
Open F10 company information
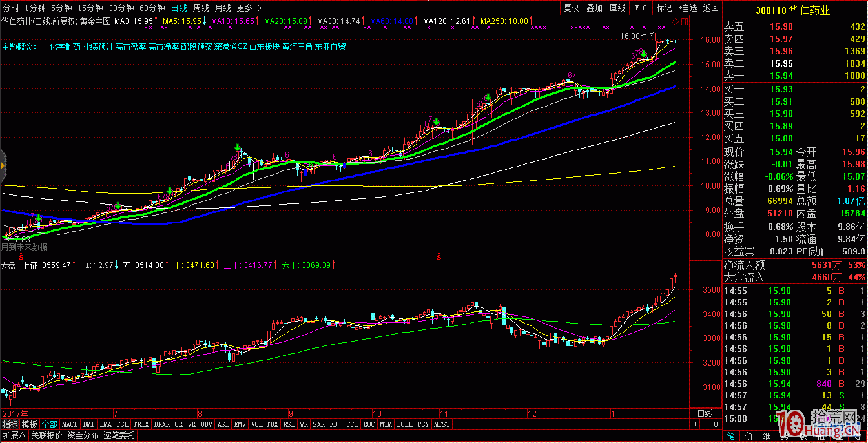coord(641,8)
